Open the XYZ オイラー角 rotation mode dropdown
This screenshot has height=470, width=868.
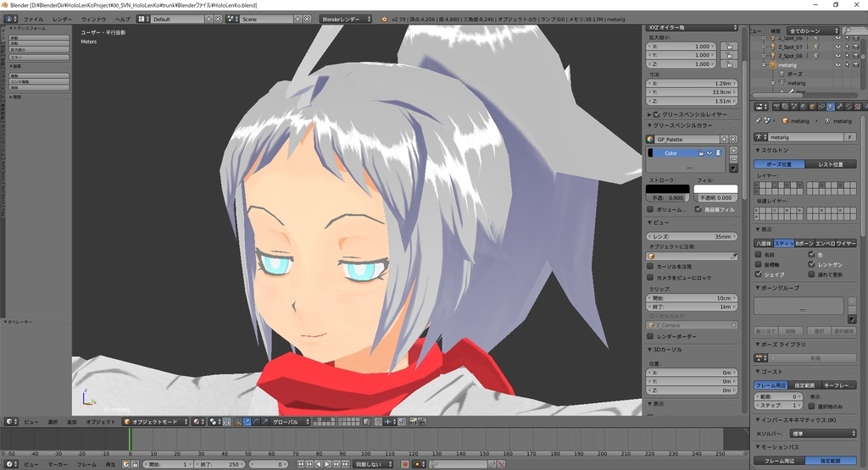tap(692, 28)
